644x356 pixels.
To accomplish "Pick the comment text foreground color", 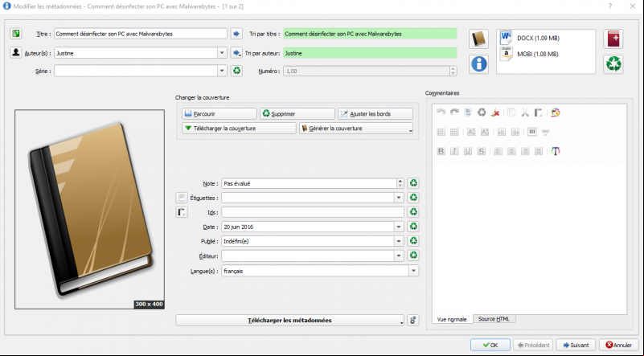I will (556, 151).
